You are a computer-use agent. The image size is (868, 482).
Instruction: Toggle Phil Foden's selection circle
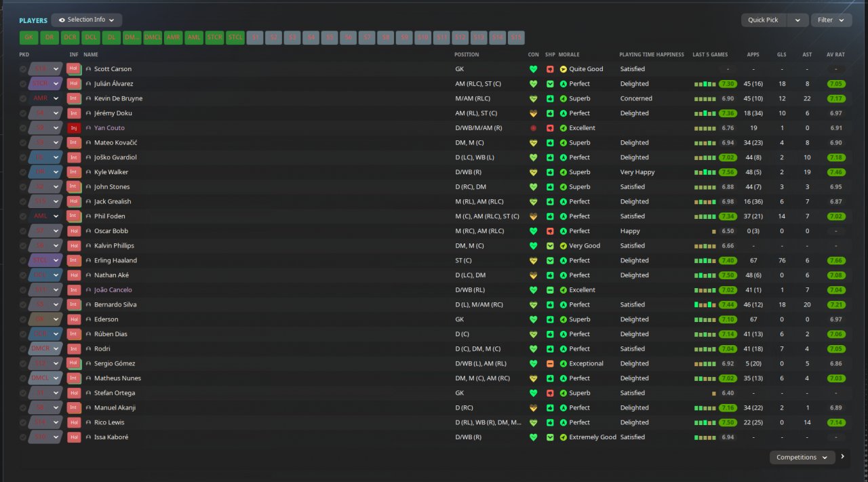pos(23,216)
